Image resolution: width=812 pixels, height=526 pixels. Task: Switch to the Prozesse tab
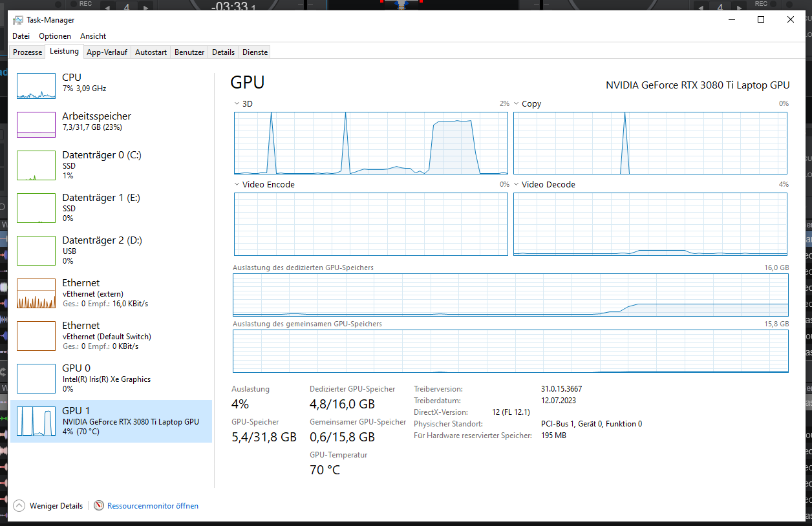tap(28, 52)
